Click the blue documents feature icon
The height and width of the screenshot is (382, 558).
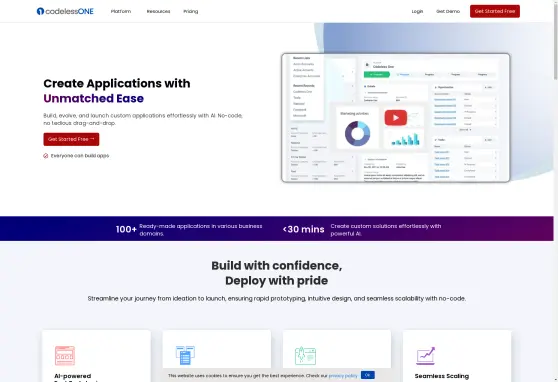click(185, 355)
